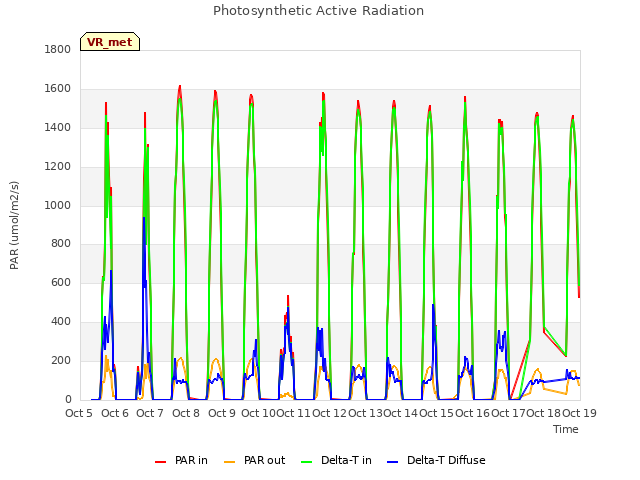
Task: Click the 1400 y-axis tick label
Action: [58, 127]
